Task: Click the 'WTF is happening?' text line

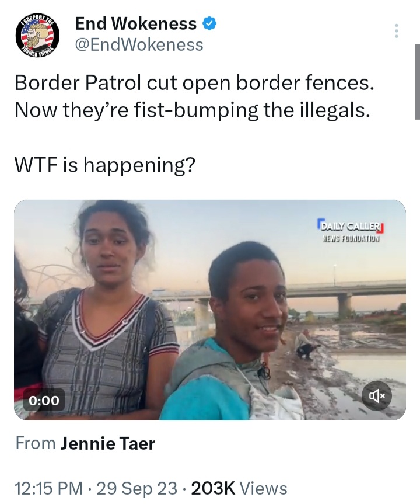Action: coord(105,165)
